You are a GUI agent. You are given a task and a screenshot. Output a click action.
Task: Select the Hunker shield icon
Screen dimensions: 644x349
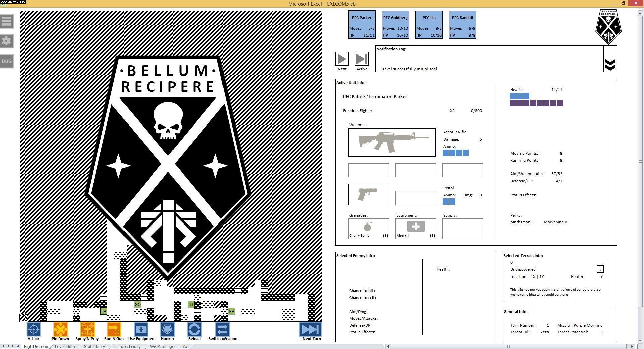167,330
